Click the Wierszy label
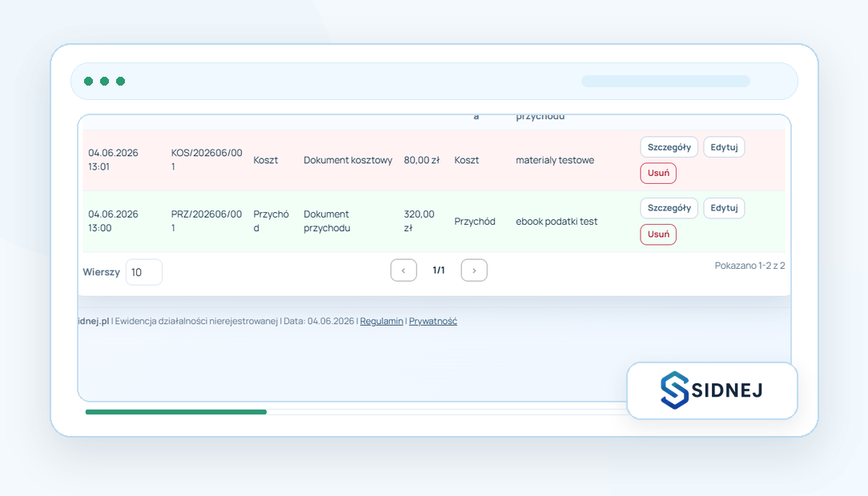Screen dimensions: 868x496 pos(102,272)
